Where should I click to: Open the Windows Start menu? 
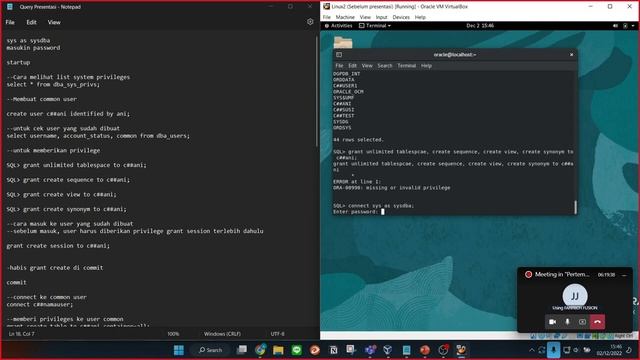click(179, 350)
